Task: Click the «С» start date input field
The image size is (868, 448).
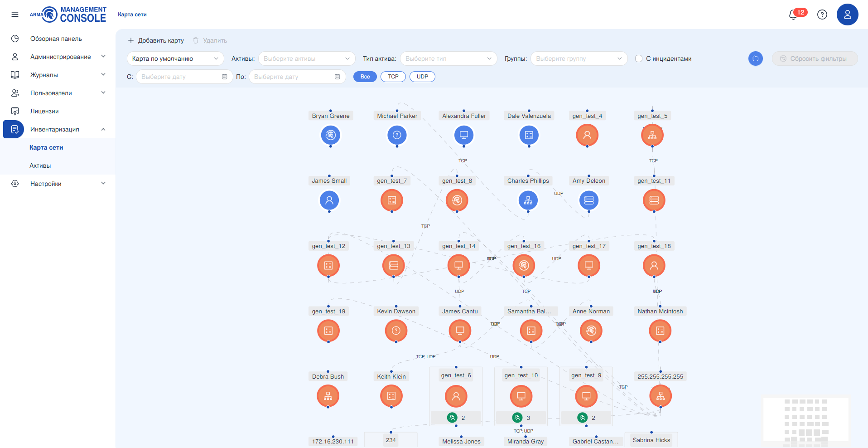Action: pyautogui.click(x=180, y=77)
